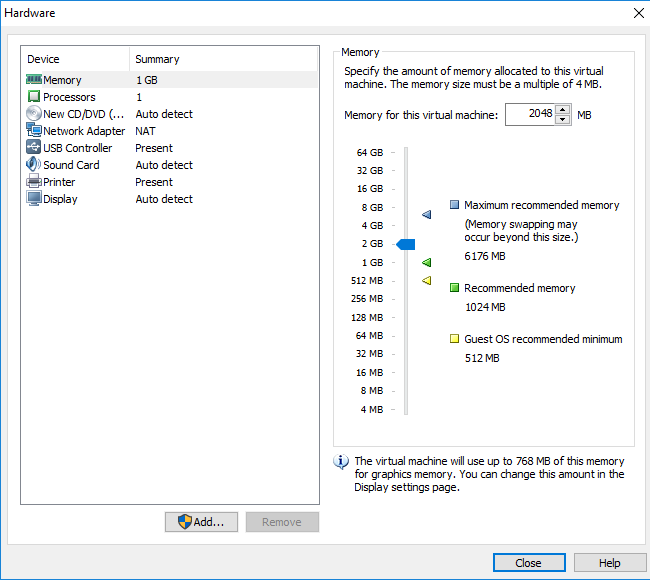Click the blue maximum recommended memory marker
This screenshot has width=650, height=580.
427,214
